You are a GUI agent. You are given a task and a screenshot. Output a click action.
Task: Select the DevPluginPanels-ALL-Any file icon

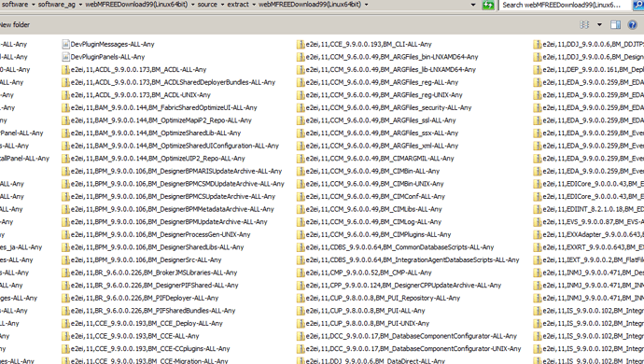point(65,57)
